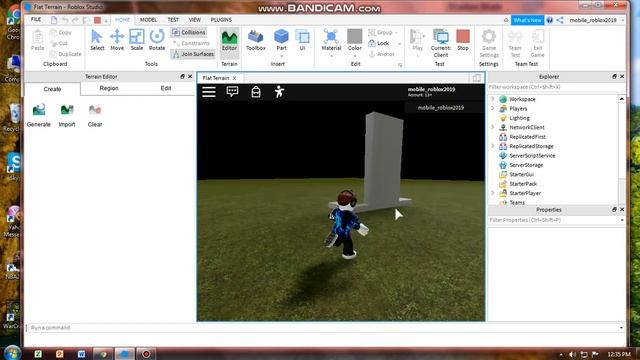Select Lighting in Explorer
The image size is (640, 360).
click(x=519, y=118)
